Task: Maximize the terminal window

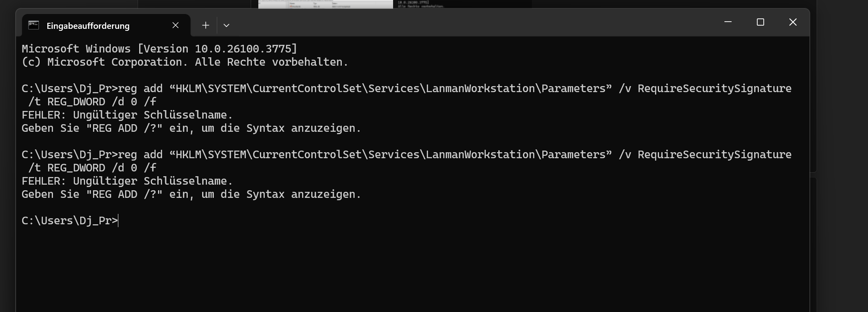Action: tap(760, 22)
